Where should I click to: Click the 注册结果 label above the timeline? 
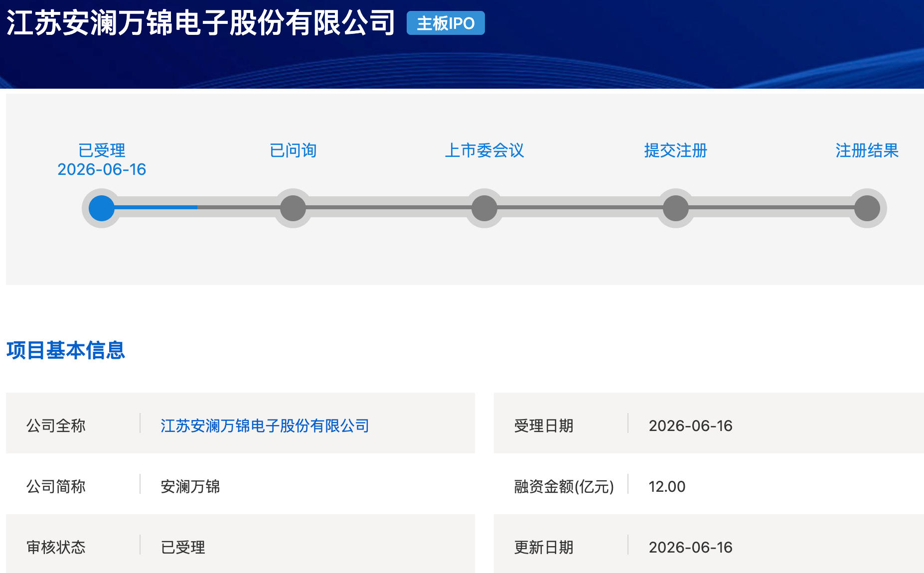[x=867, y=150]
